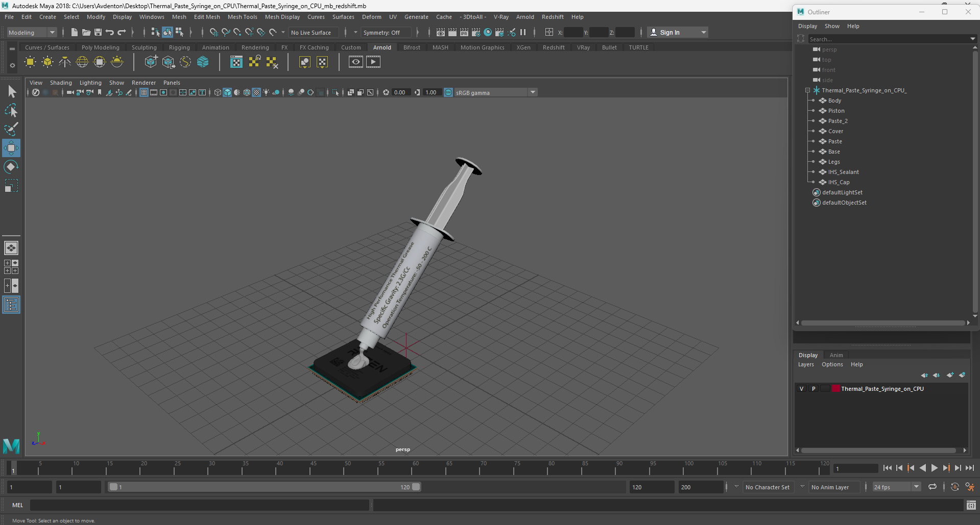This screenshot has height=525, width=980.
Task: Click the Redo arrow icon
Action: 122,32
